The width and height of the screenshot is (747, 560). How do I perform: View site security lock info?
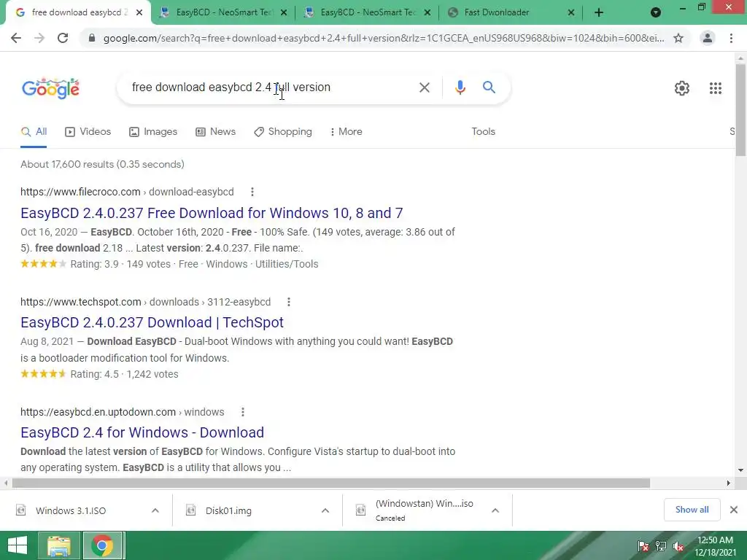[x=92, y=38]
